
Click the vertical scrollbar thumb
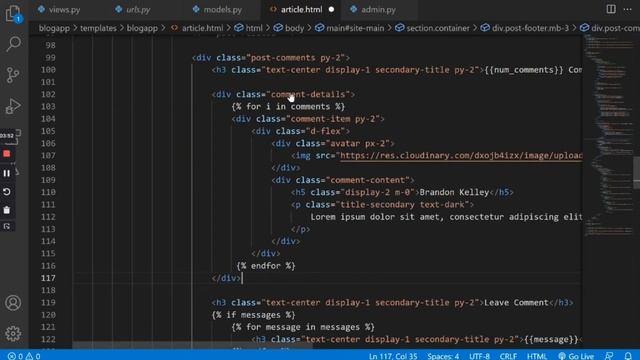point(636,172)
